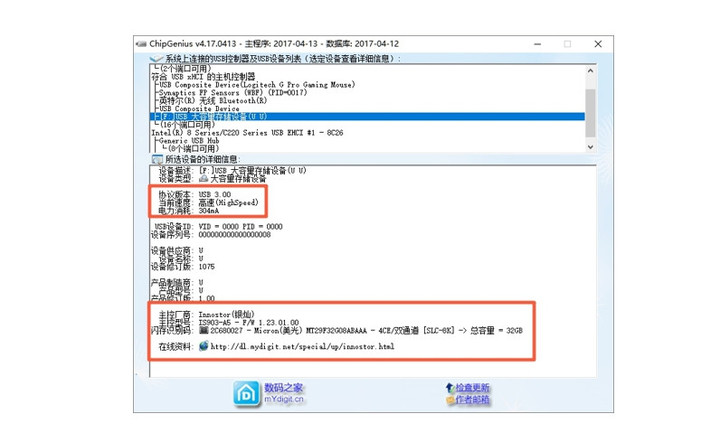Click the ChipGenius title bar app icon
This screenshot has height=442, width=720.
tap(141, 44)
